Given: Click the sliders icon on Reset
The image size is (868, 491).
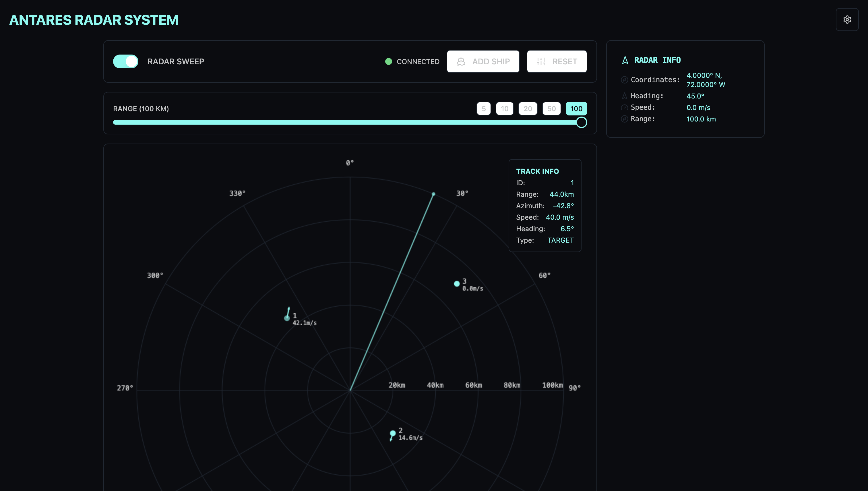Looking at the screenshot, I should pyautogui.click(x=541, y=61).
